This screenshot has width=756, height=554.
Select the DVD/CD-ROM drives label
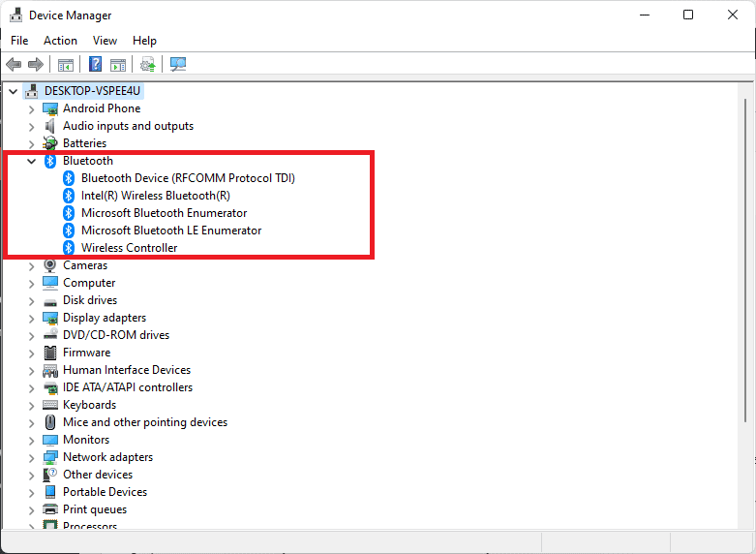click(116, 335)
